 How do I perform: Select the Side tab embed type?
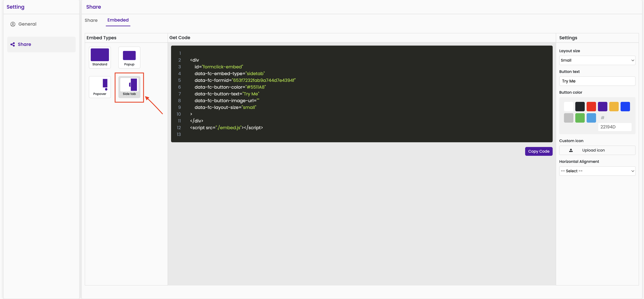[129, 87]
